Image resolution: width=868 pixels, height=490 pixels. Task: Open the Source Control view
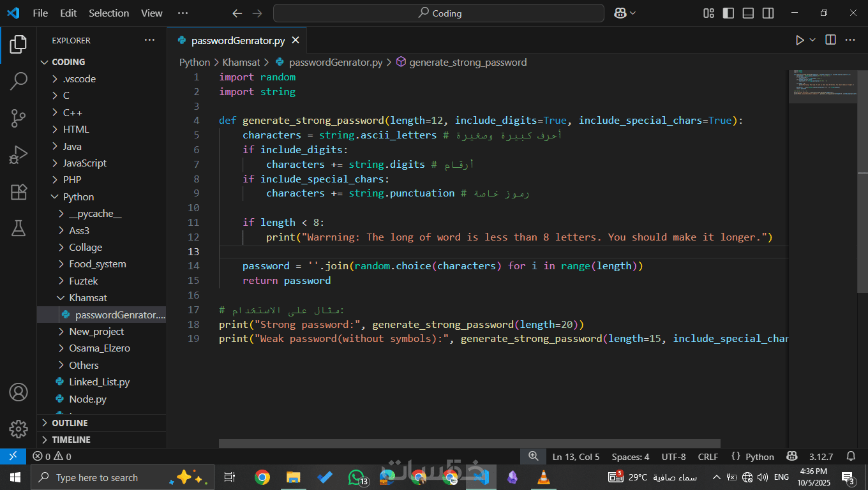19,118
